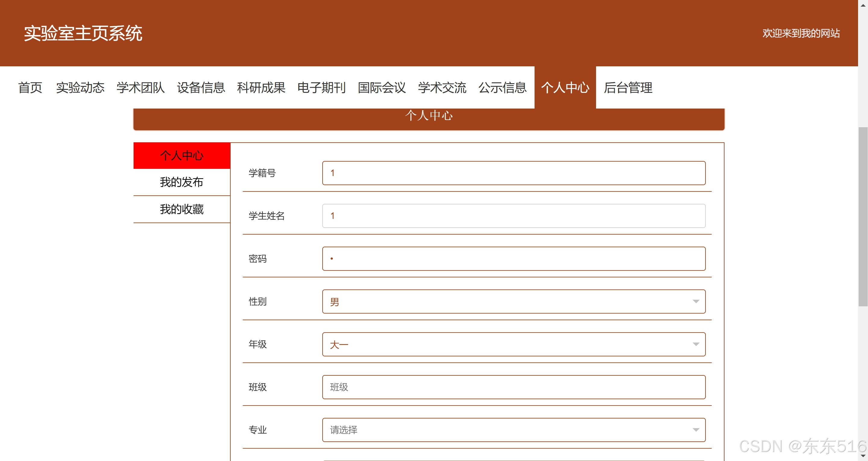The height and width of the screenshot is (461, 868).
Task: Open 实验动态 navigation item
Action: click(x=80, y=88)
